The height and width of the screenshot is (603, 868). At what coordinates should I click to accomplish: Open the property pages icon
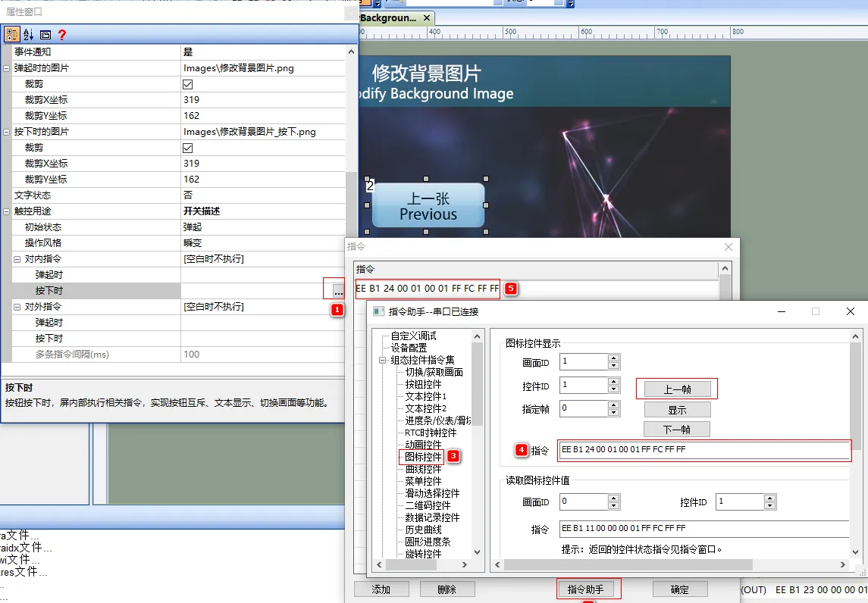click(46, 34)
